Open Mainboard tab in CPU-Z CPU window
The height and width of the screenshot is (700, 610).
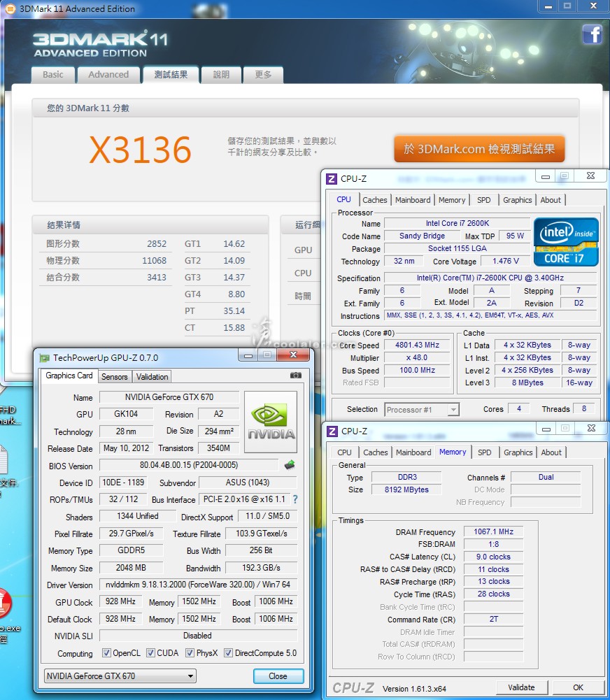click(x=413, y=200)
